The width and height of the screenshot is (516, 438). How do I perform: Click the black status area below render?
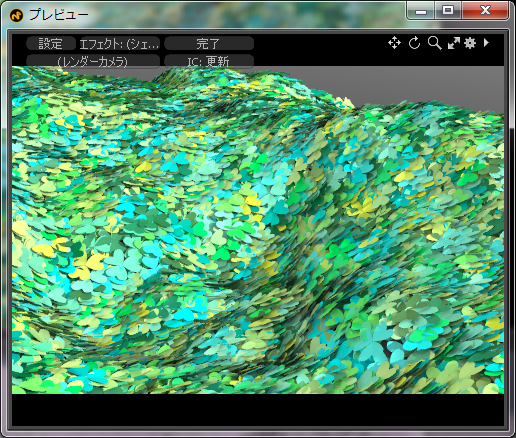[258, 410]
